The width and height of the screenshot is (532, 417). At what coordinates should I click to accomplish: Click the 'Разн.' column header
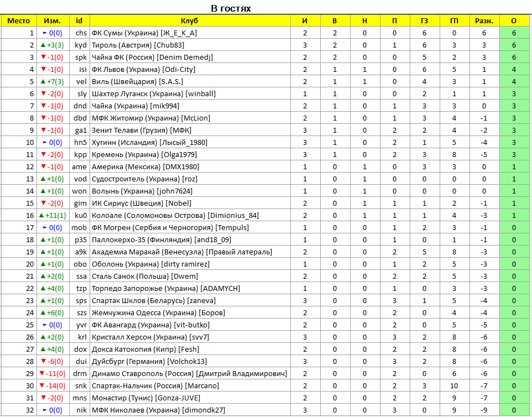pyautogui.click(x=484, y=20)
